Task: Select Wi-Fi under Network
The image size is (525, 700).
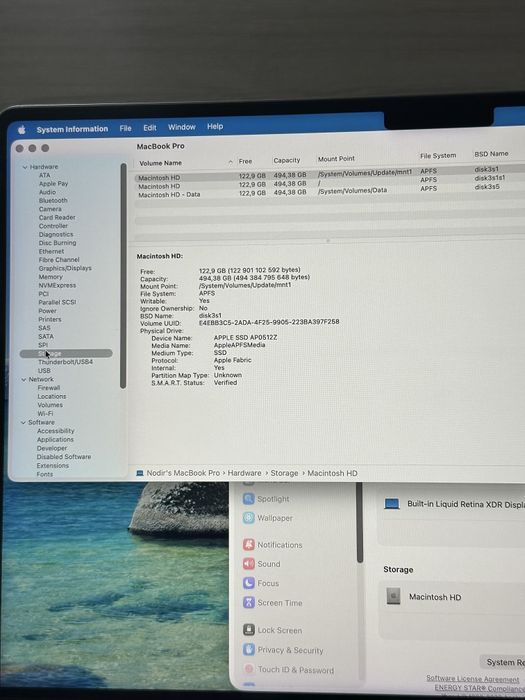Action: click(x=45, y=413)
